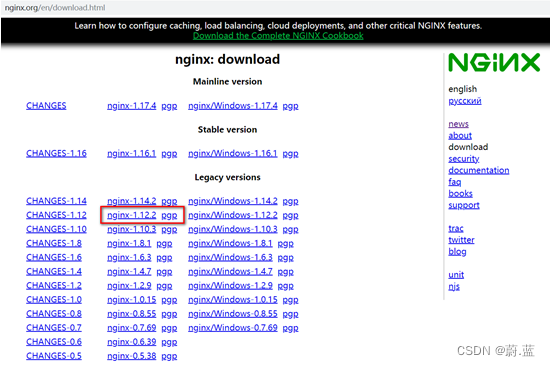The image size is (550, 366).
Task: Open CHANGES-0.5 link
Action: pos(54,355)
